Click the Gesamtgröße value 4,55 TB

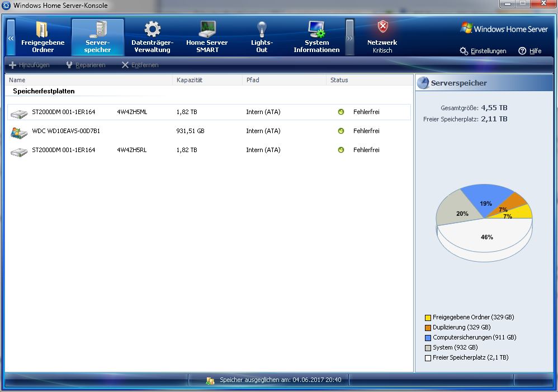click(x=494, y=107)
